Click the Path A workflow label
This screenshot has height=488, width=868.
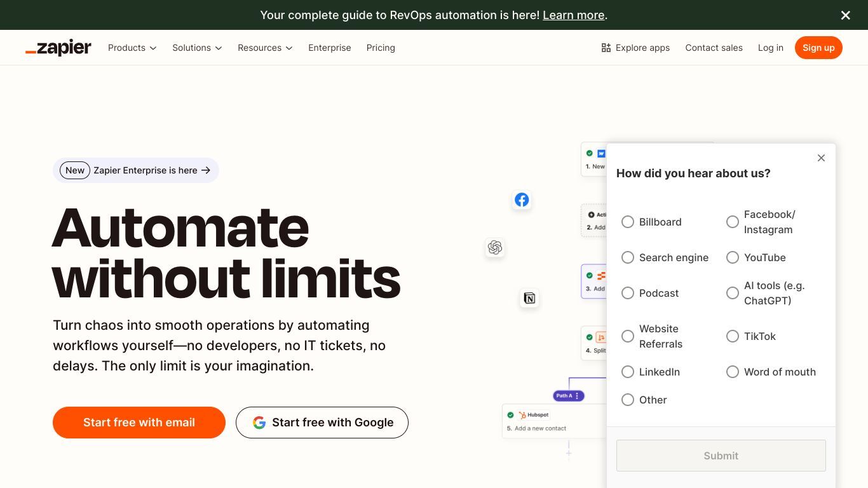tap(569, 396)
